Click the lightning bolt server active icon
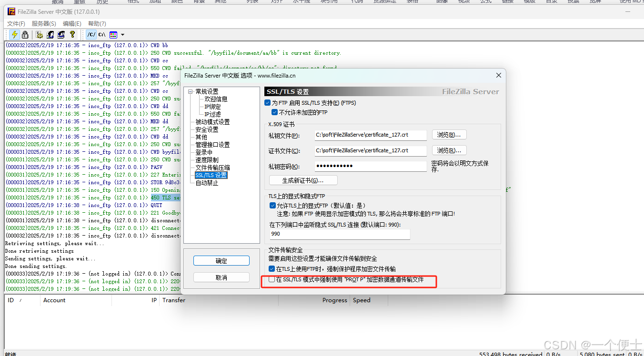644x356 pixels. click(14, 35)
